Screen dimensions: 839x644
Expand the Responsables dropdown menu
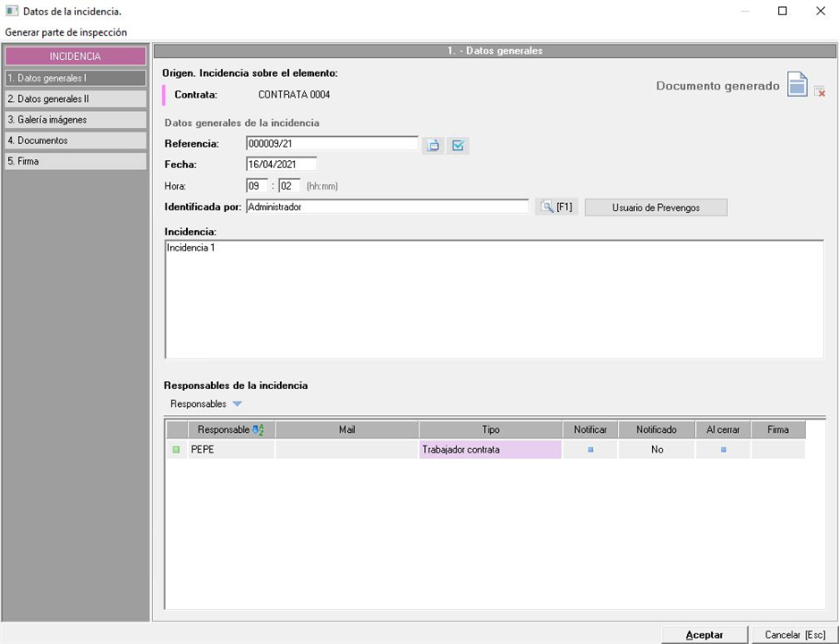(236, 404)
